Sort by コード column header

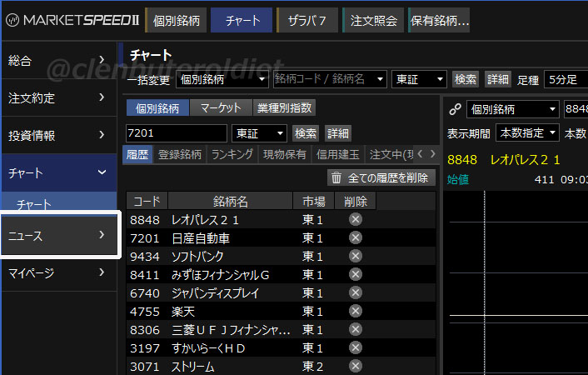[147, 201]
